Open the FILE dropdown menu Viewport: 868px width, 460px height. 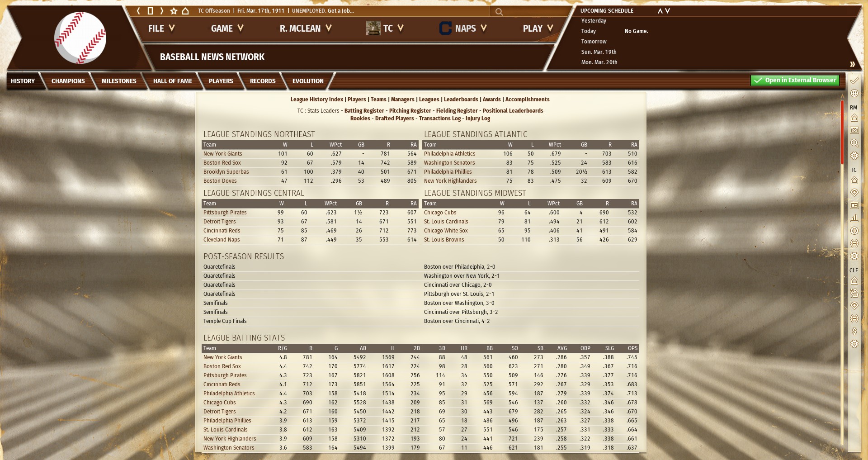pos(161,28)
